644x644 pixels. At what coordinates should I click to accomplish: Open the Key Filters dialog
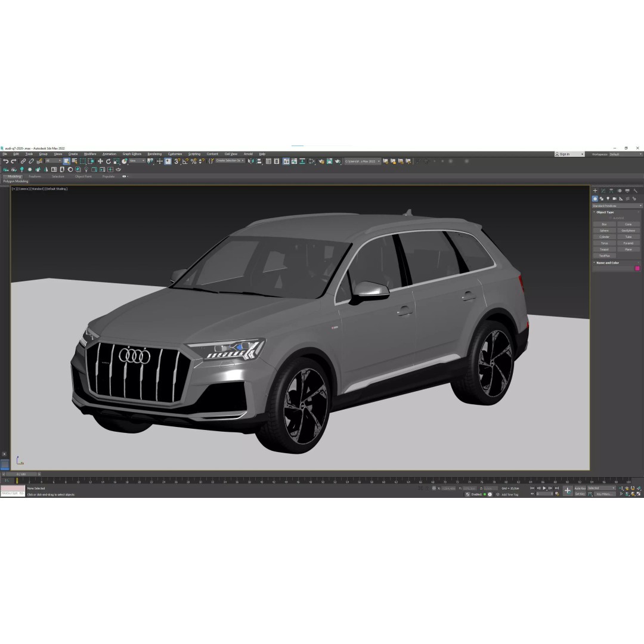605,494
